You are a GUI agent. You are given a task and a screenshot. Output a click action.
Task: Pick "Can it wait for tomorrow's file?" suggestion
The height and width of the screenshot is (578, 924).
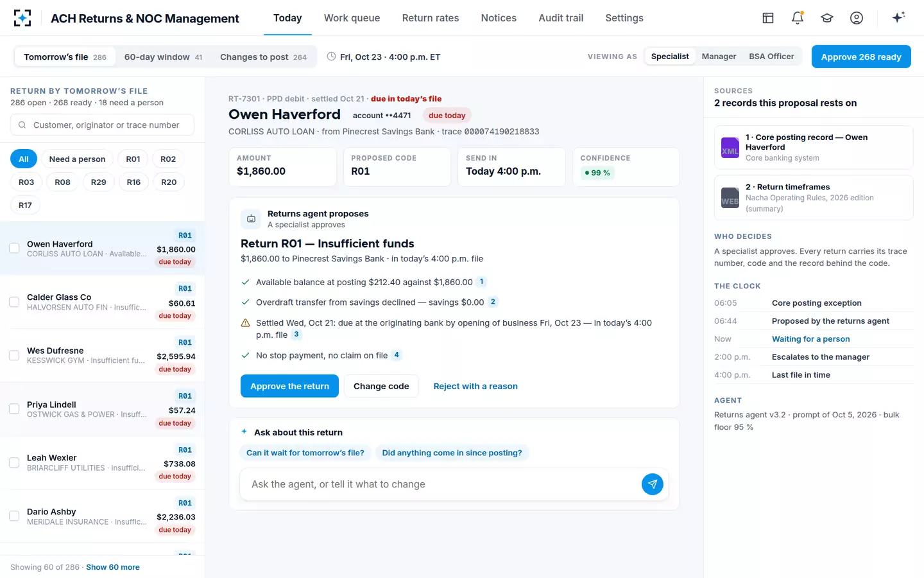pyautogui.click(x=305, y=453)
